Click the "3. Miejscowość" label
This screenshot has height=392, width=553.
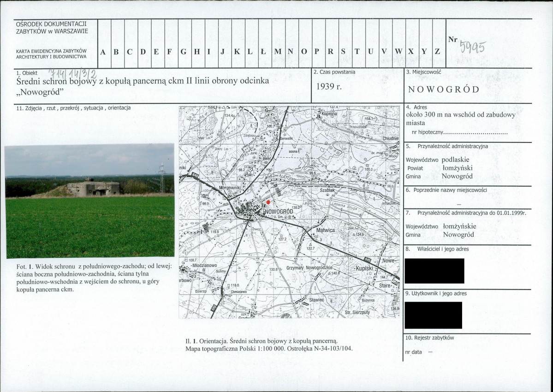click(x=423, y=72)
